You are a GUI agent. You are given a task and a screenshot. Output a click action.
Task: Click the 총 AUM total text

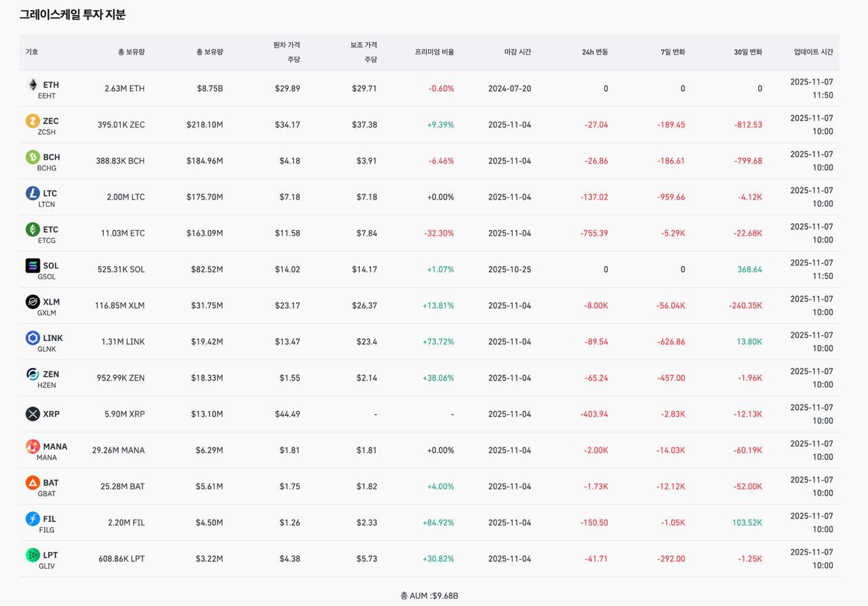pos(429,596)
